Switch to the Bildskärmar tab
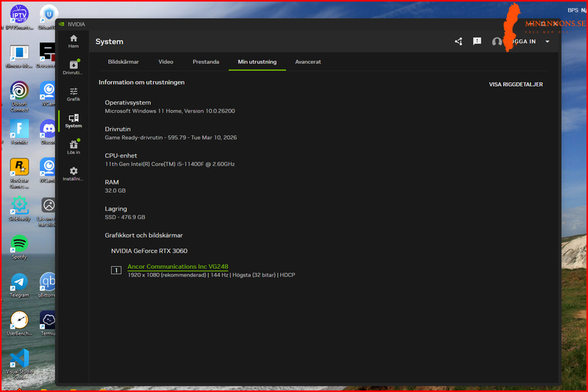588x392 pixels. 123,62
